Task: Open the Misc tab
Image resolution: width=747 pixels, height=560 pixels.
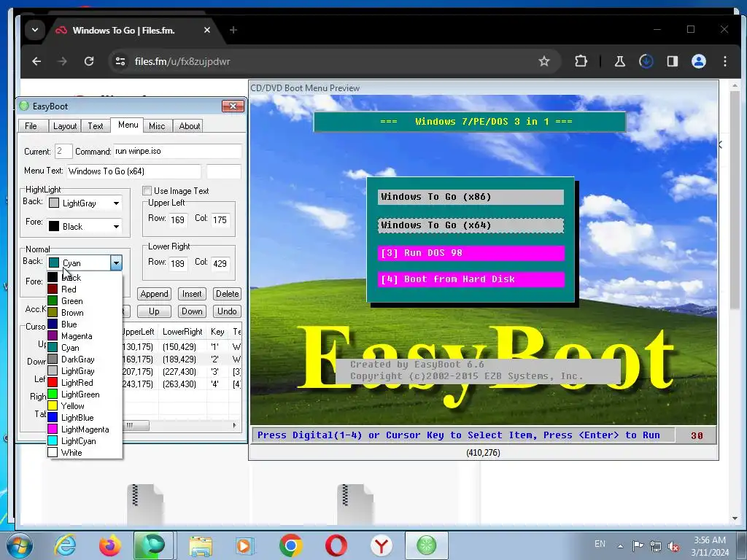Action: click(x=157, y=125)
